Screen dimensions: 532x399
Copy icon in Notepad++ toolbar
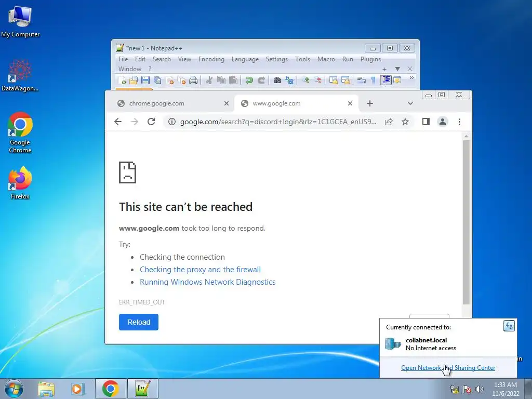[x=221, y=80]
